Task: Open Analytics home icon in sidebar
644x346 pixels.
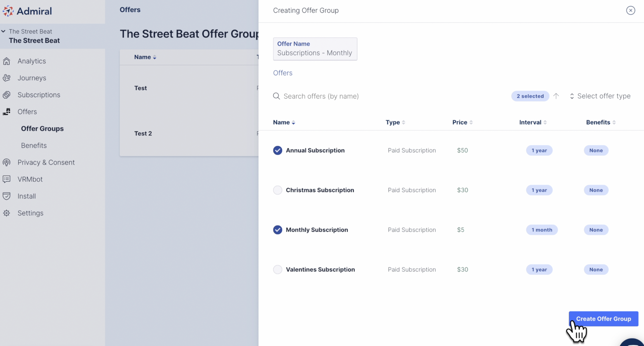Action: 6,61
